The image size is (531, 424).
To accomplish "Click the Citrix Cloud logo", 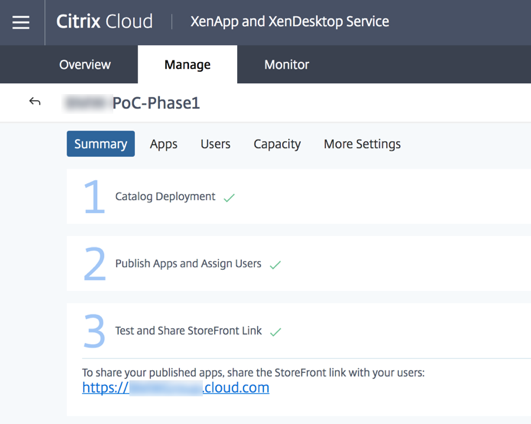I will coord(104,21).
